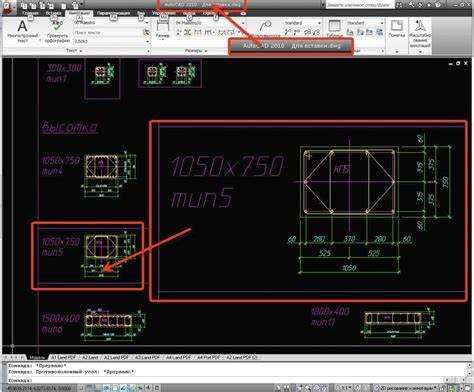Switch to the Home (Главная) ribbon tab
The image size is (474, 392).
coord(31,13)
